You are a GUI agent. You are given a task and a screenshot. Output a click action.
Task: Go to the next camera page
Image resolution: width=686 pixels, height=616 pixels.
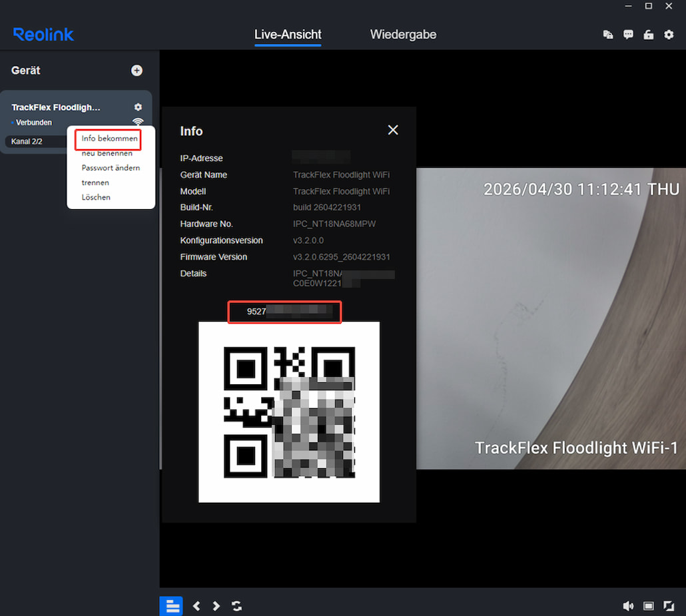coord(216,606)
